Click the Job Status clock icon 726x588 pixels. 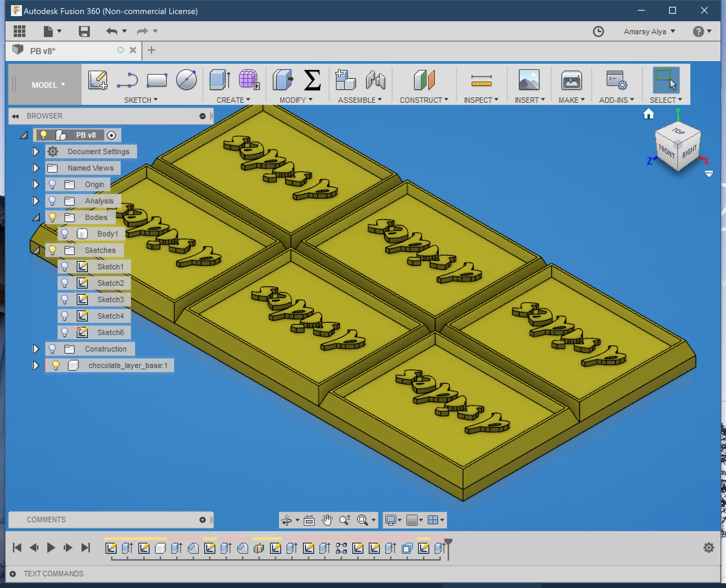pos(598,32)
